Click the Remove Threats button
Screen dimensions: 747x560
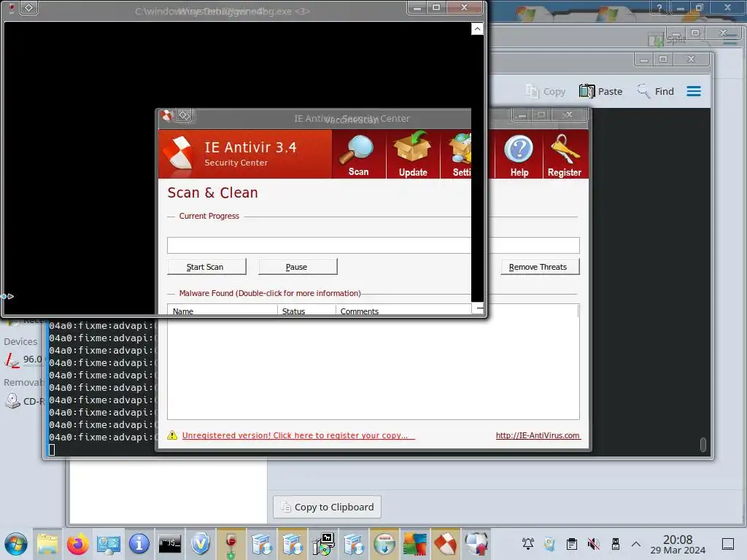[540, 267]
